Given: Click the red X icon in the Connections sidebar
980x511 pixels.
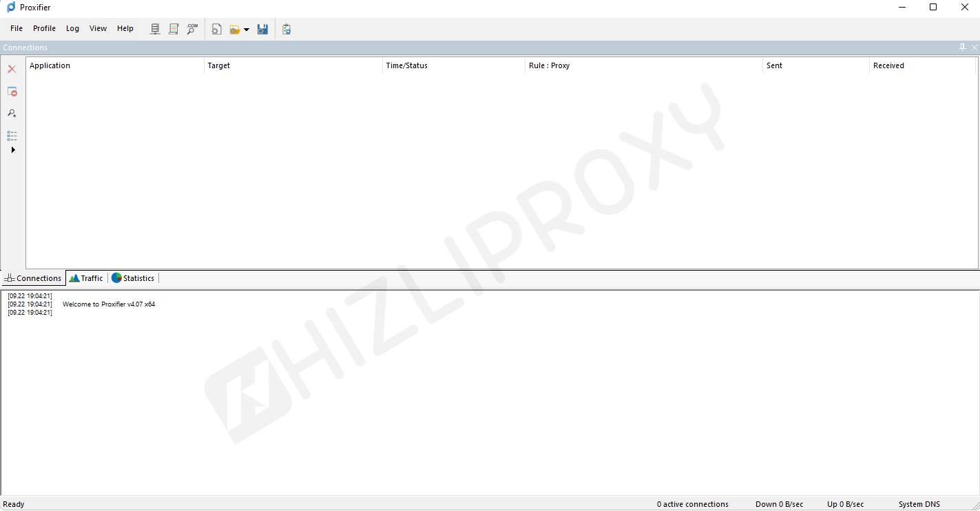Looking at the screenshot, I should click(12, 70).
